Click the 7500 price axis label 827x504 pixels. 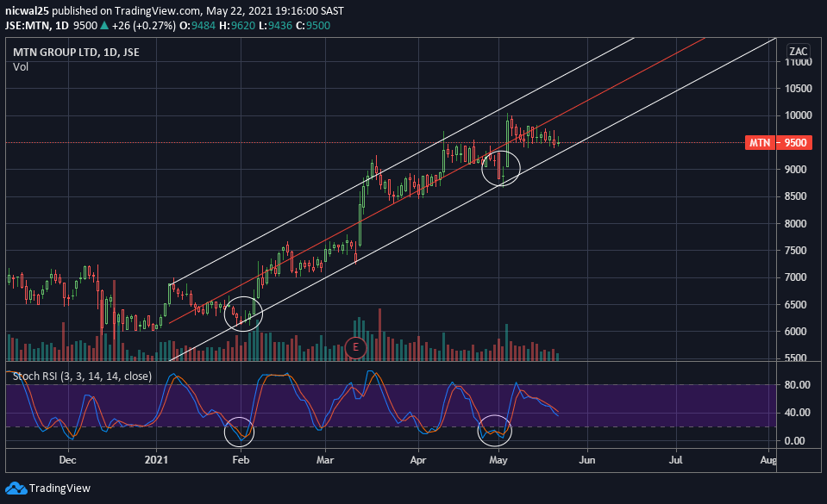[795, 251]
